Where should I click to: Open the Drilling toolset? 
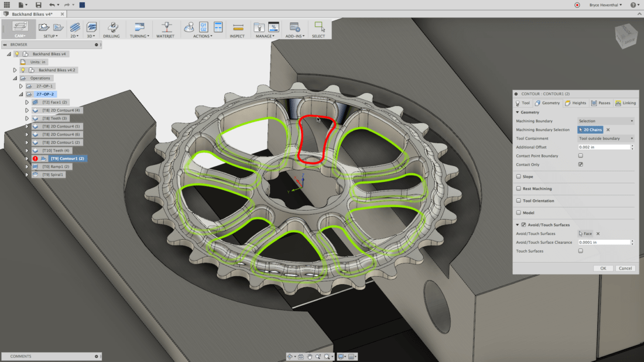(112, 28)
